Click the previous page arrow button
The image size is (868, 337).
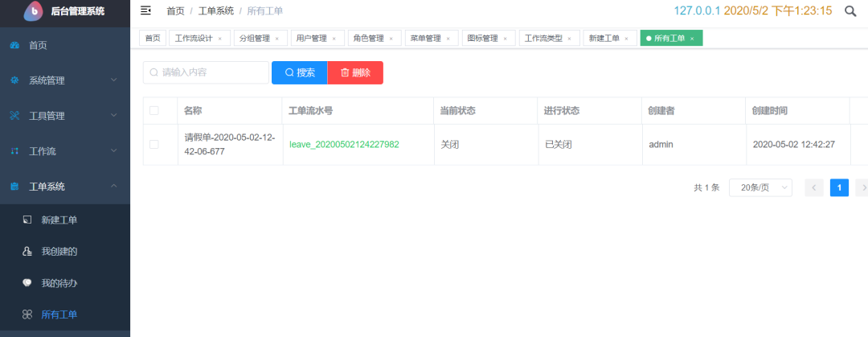coord(813,188)
